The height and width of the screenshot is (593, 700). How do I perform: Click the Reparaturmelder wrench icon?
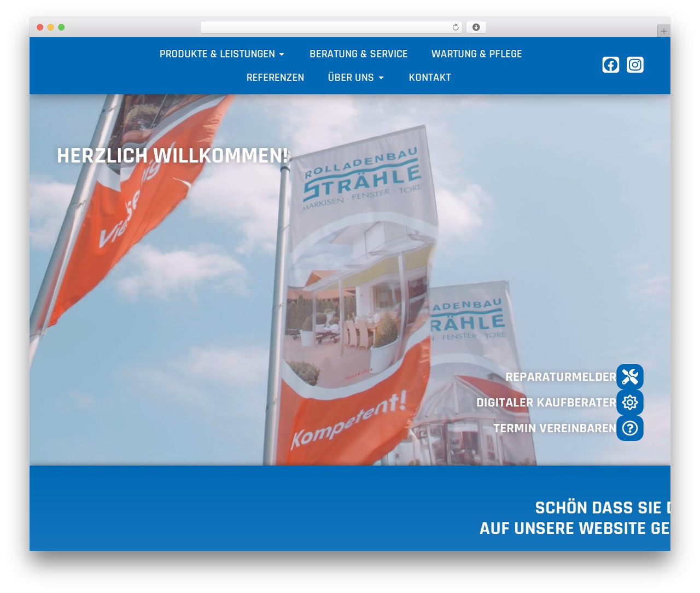click(x=630, y=377)
